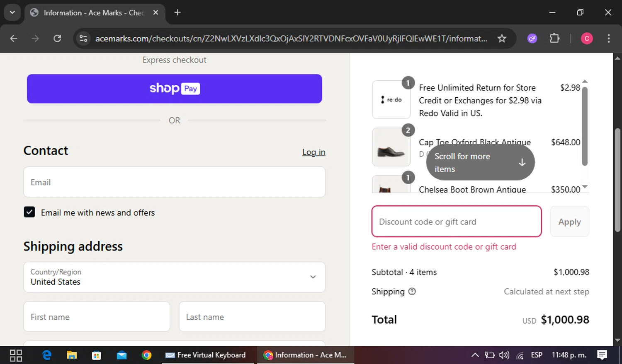622x364 pixels.
Task: Switch the ESP input language
Action: coord(537,355)
